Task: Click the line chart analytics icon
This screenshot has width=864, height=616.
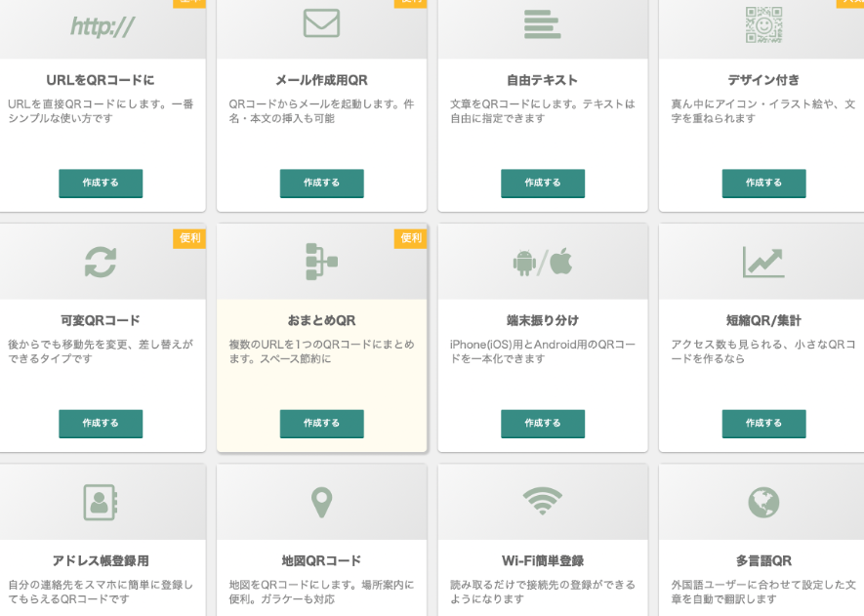Action: (x=762, y=262)
